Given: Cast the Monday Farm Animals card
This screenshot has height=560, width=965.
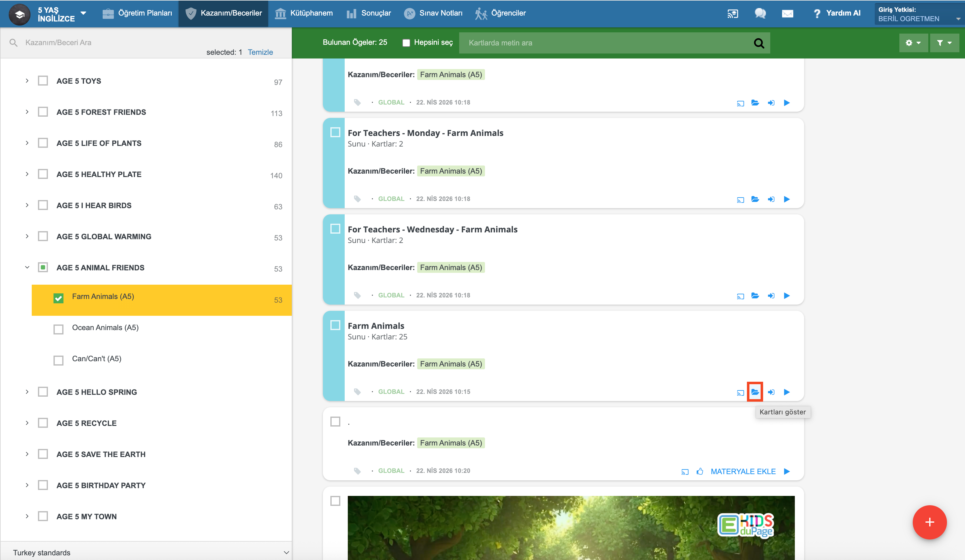Looking at the screenshot, I should tap(740, 199).
